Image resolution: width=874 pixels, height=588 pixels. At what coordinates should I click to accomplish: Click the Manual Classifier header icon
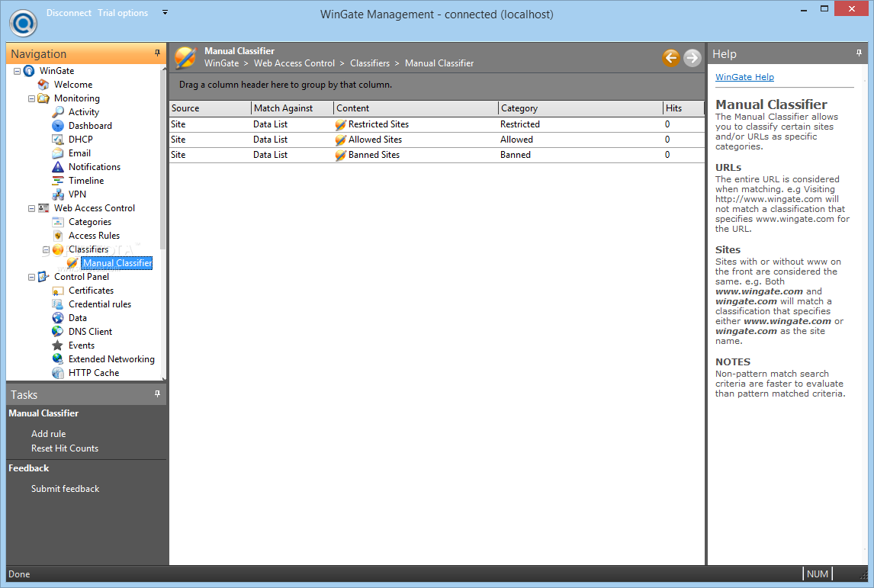[x=185, y=57]
